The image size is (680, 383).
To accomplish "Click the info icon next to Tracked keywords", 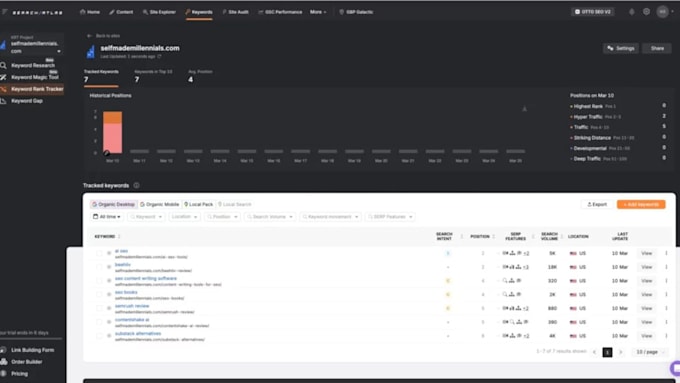I will (x=136, y=185).
